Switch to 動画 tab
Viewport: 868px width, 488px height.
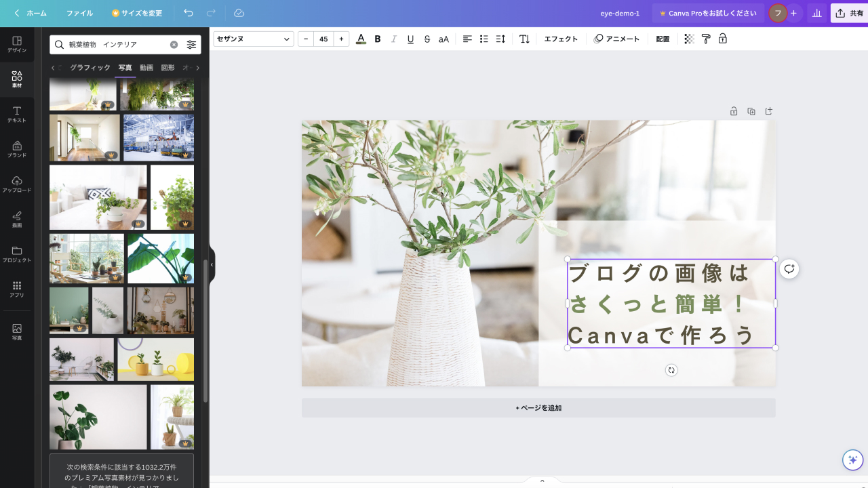pos(146,68)
